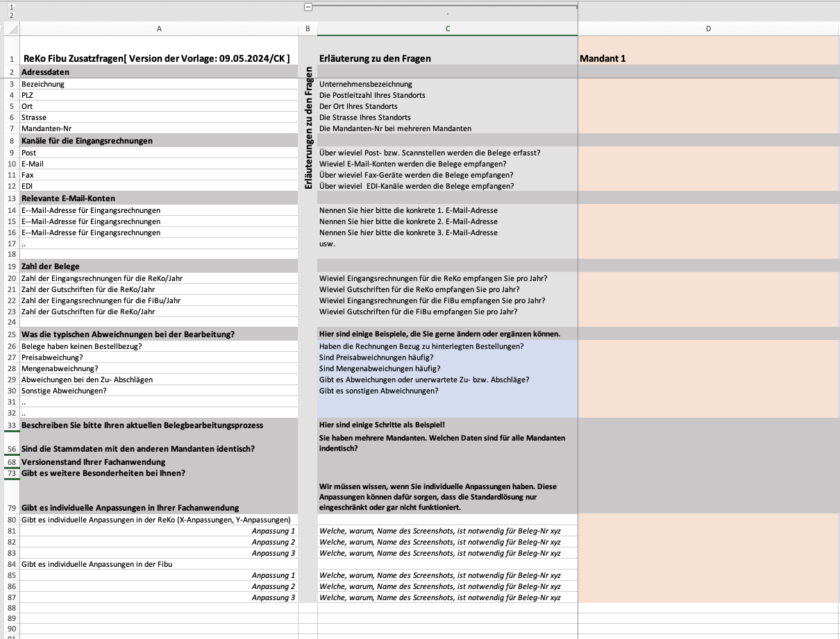Screen dimensions: 840x639
Task: Click 'Versionenstand Ihrer Fachanwendung' cell
Action: (x=159, y=462)
